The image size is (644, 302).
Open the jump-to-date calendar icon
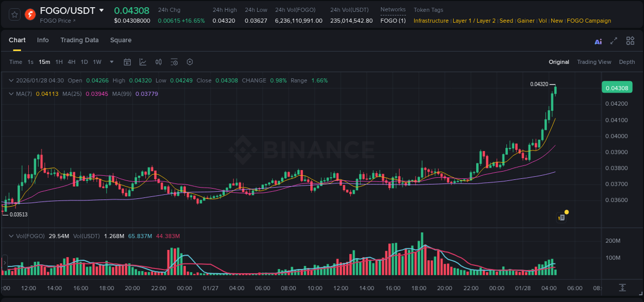127,62
